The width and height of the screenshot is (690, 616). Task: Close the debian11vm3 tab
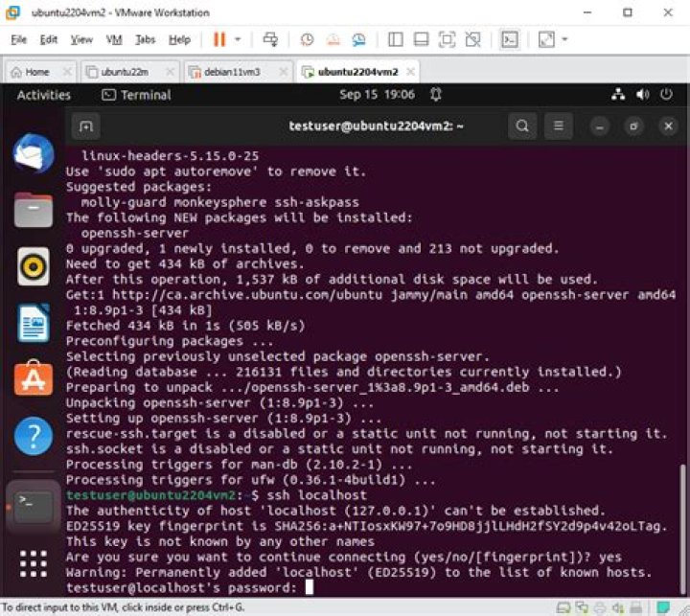pyautogui.click(x=284, y=71)
